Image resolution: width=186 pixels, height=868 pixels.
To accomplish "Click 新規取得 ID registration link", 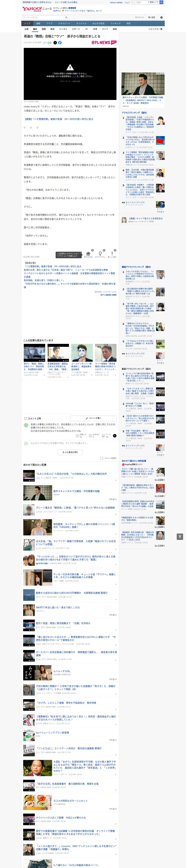I will point(72,8).
